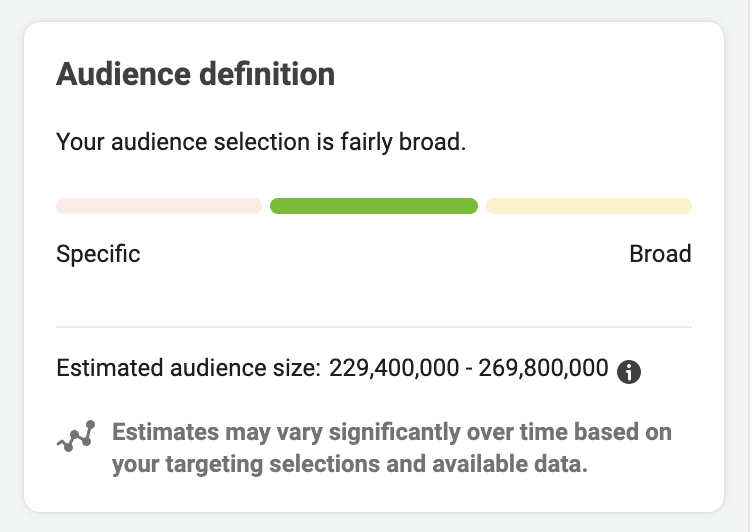Click "your targeting selections and available data" line

click(x=348, y=464)
